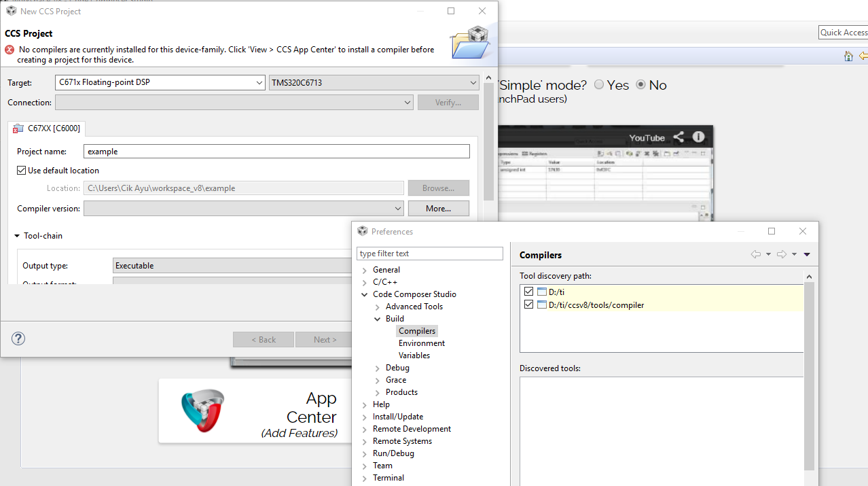This screenshot has width=868, height=486.
Task: Select No for Simple mode
Action: tap(641, 85)
